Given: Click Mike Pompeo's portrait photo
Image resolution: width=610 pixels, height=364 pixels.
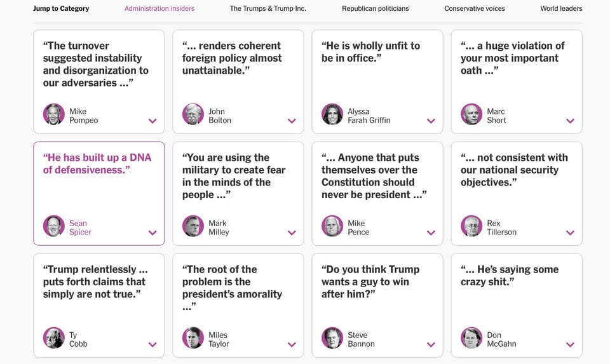Looking at the screenshot, I should pos(54,114).
